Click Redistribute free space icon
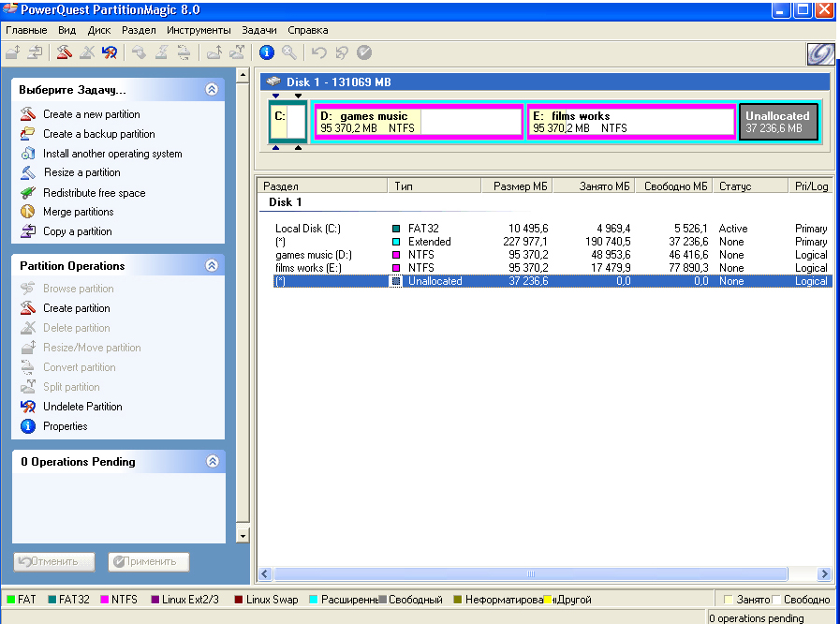This screenshot has height=624, width=840. coord(27,192)
